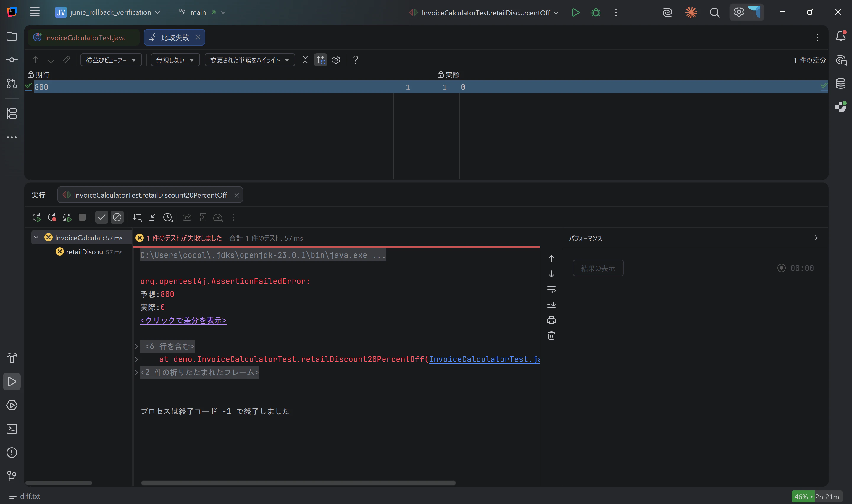Clear all console output trash icon

(x=551, y=335)
